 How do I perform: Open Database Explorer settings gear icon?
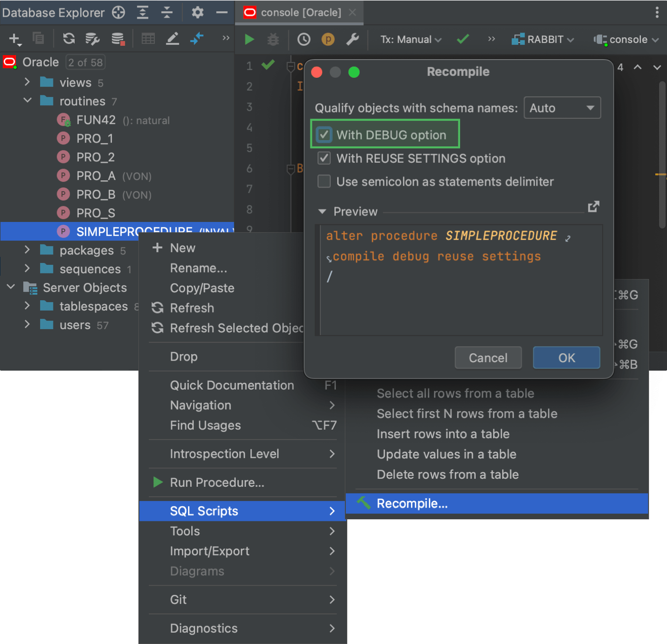coord(197,13)
